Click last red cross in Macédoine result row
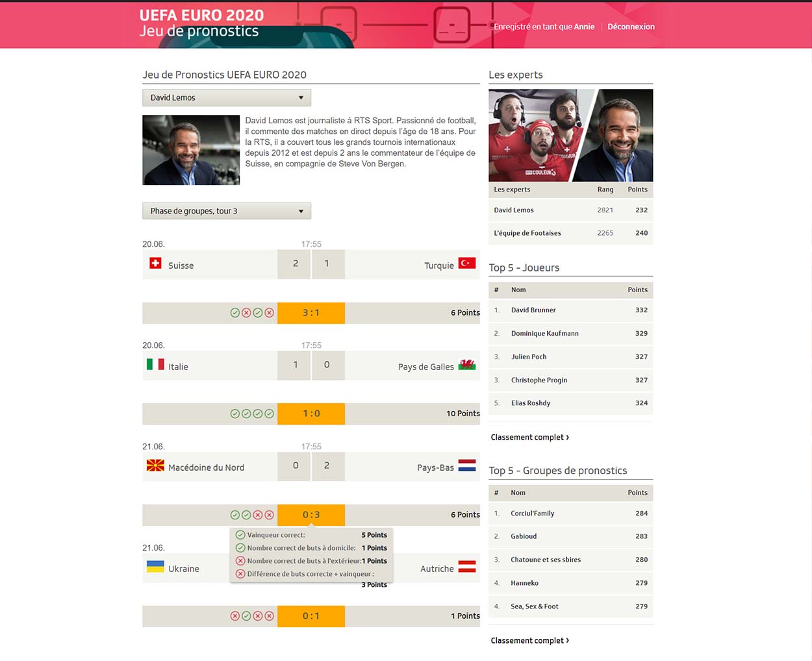The image size is (812, 661). [269, 515]
